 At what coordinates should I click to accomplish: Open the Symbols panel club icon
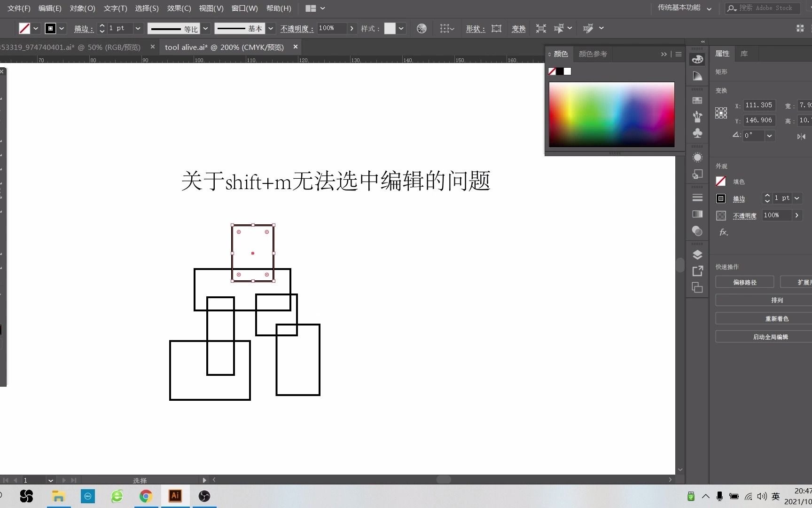697,133
